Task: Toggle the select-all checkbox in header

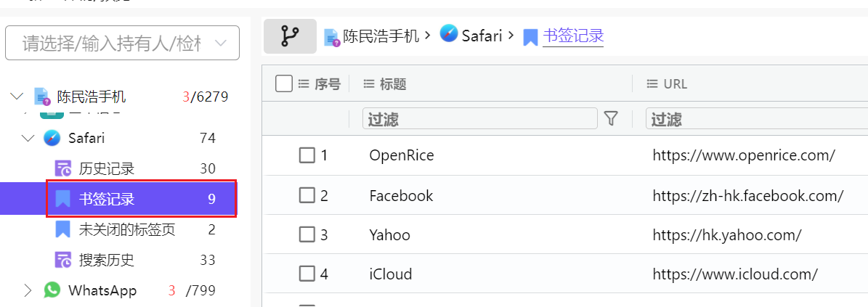Action: click(x=284, y=83)
